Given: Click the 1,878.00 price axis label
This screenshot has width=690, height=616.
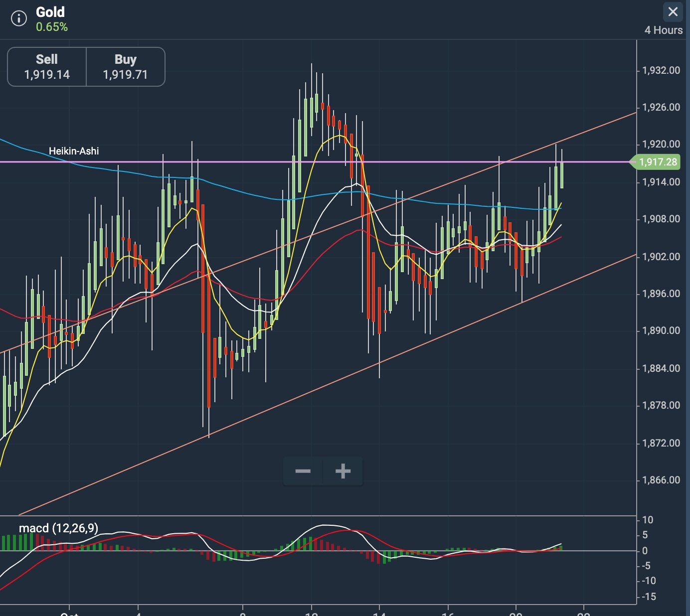Looking at the screenshot, I should coord(661,405).
